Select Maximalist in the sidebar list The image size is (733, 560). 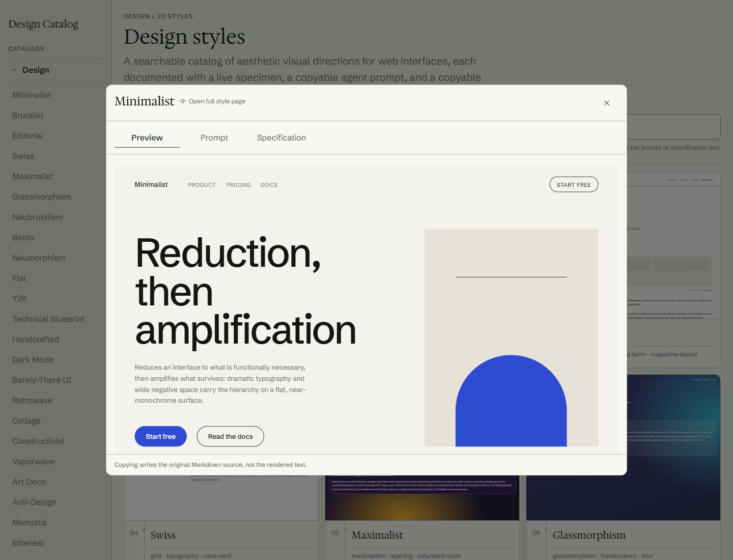(33, 176)
